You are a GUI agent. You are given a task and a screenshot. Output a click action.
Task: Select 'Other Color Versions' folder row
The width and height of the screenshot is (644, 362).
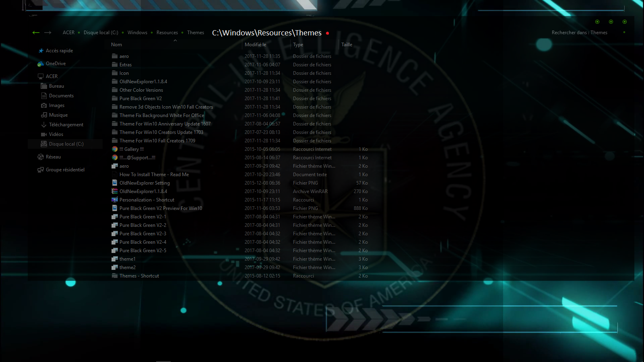141,90
